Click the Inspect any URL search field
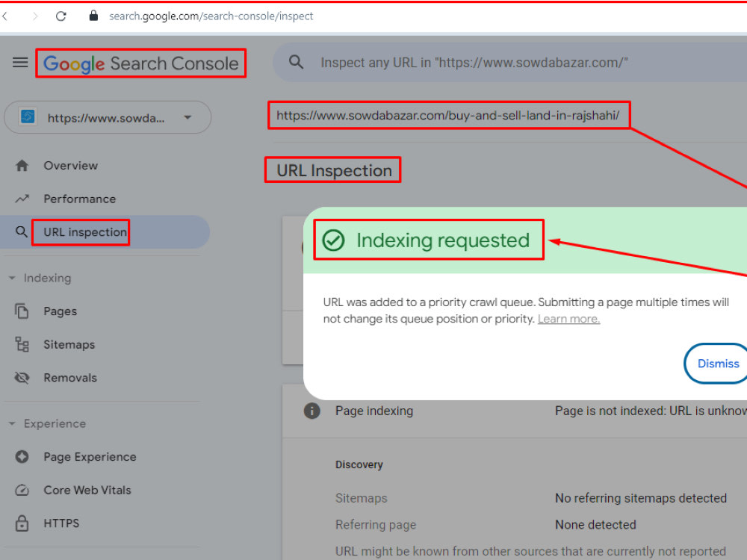The width and height of the screenshot is (747, 560). point(509,63)
